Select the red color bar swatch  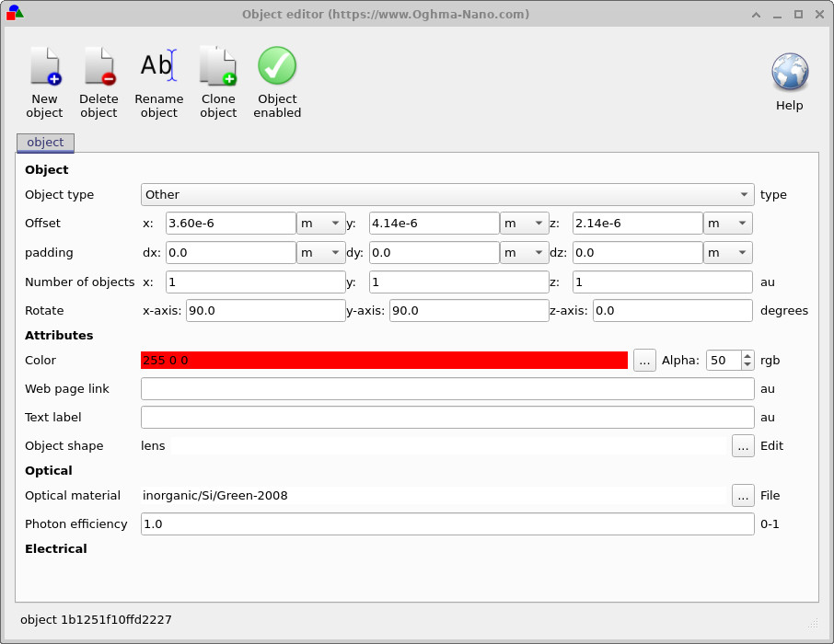pyautogui.click(x=384, y=360)
